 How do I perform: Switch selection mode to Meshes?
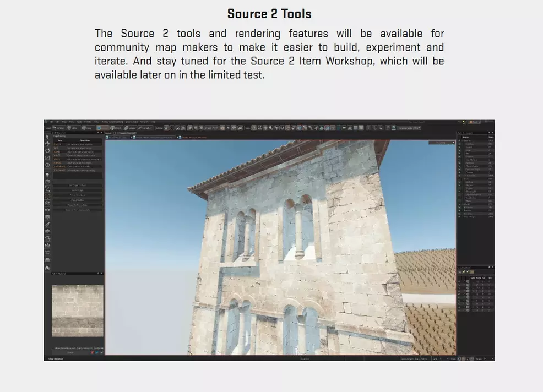[x=102, y=128]
